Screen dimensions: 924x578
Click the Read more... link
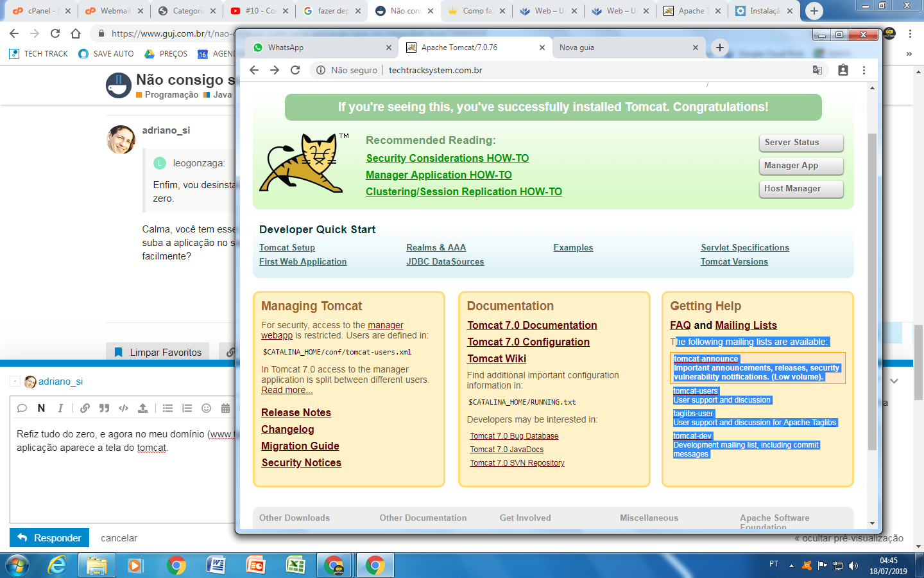point(287,390)
